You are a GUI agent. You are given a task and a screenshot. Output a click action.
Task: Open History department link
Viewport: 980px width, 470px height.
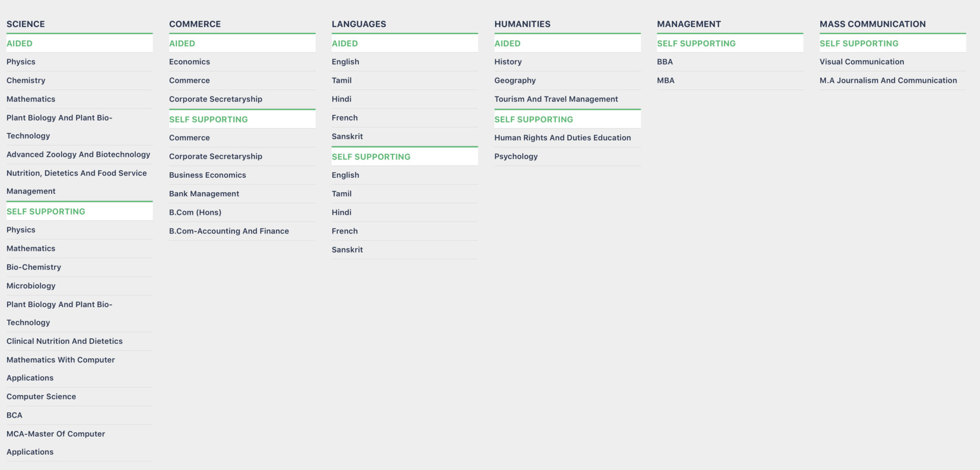pyautogui.click(x=508, y=62)
